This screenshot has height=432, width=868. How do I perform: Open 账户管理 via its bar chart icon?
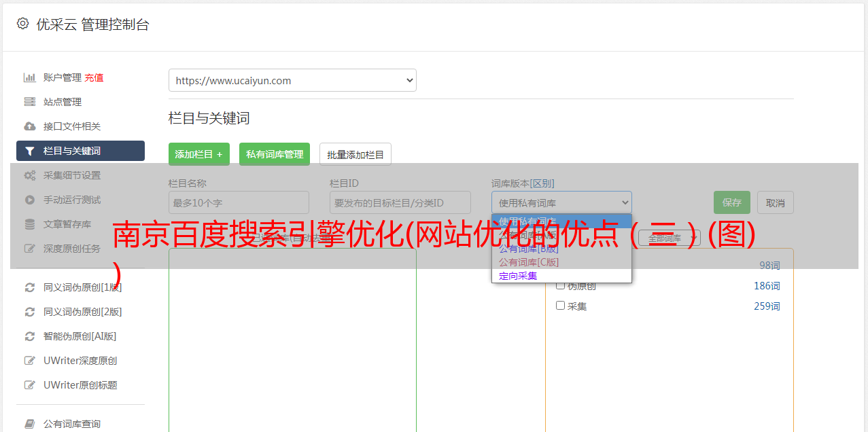(30, 77)
